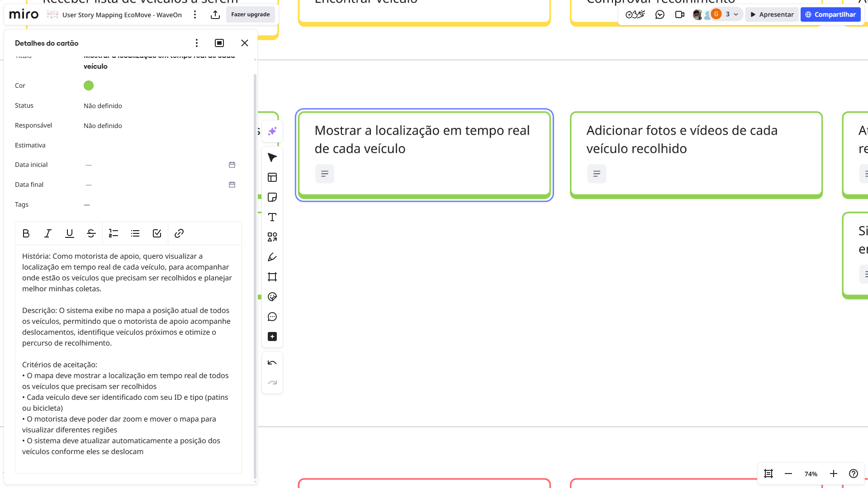Open the comment tool
868x488 pixels.
click(x=272, y=317)
